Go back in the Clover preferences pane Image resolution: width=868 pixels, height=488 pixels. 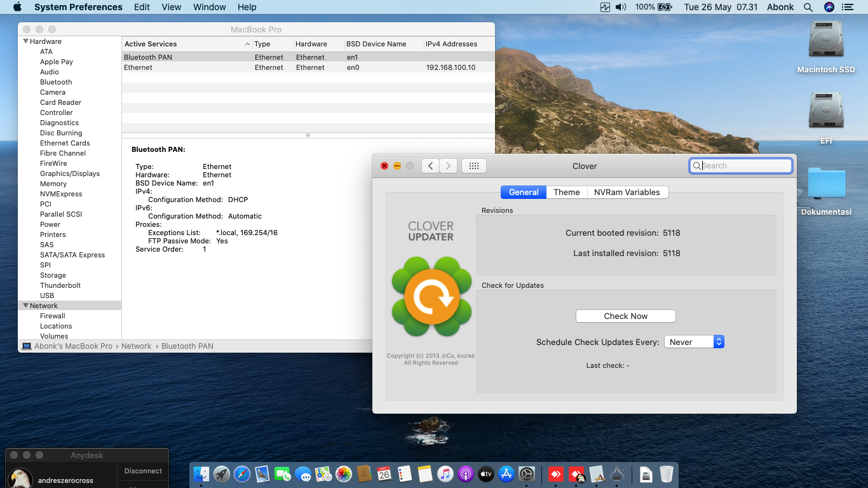click(x=431, y=166)
